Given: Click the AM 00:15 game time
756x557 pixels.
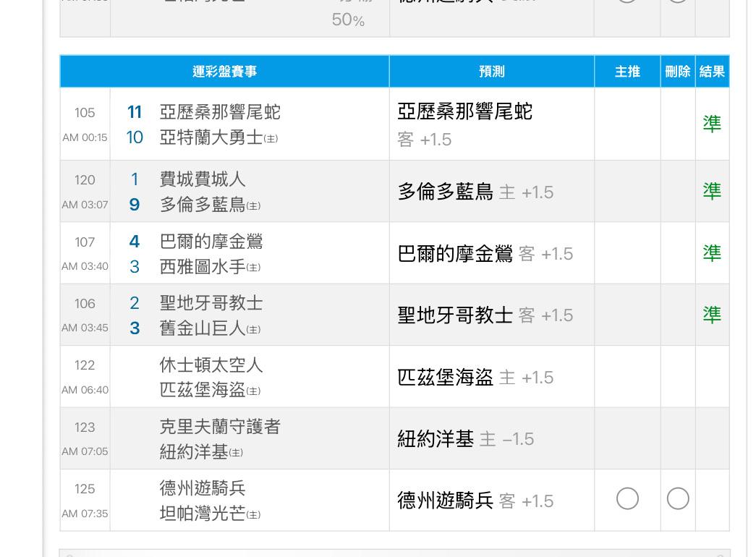Looking at the screenshot, I should coord(85,137).
